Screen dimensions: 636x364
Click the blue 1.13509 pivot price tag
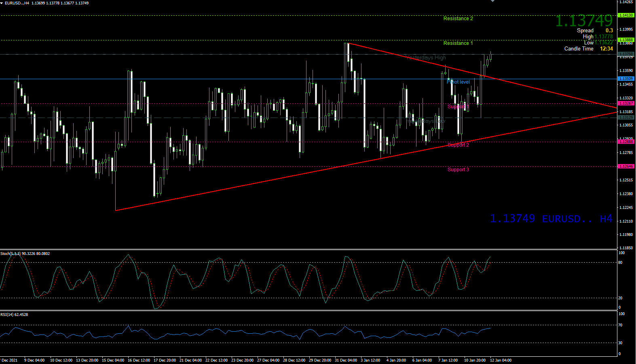click(x=626, y=79)
